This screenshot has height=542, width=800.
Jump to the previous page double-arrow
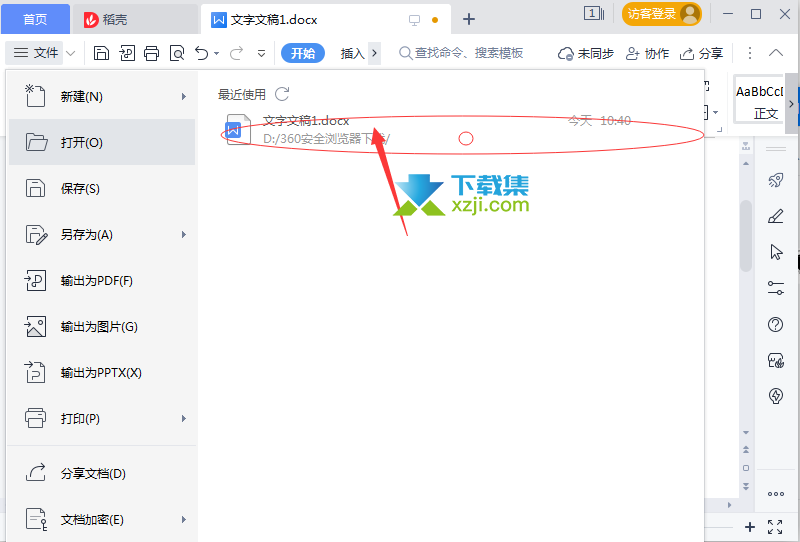(746, 450)
